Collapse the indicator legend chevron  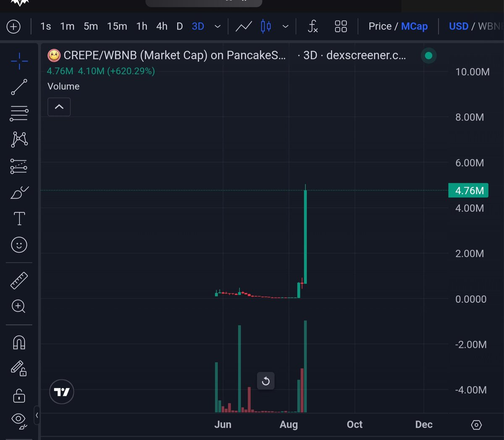click(x=59, y=107)
